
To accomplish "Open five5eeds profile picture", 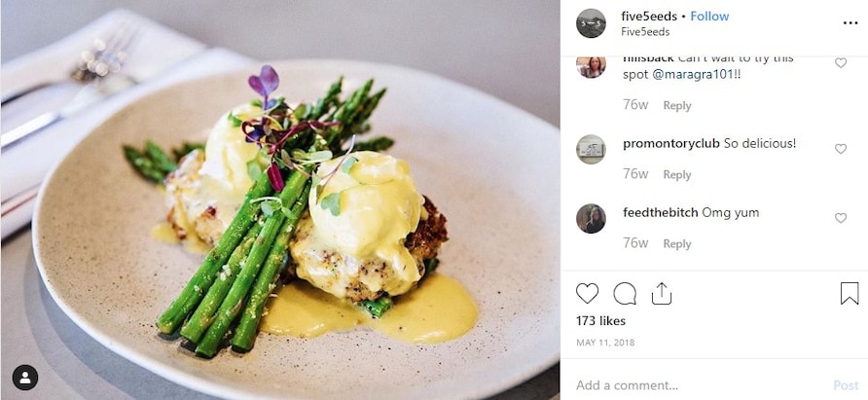I will 591,23.
